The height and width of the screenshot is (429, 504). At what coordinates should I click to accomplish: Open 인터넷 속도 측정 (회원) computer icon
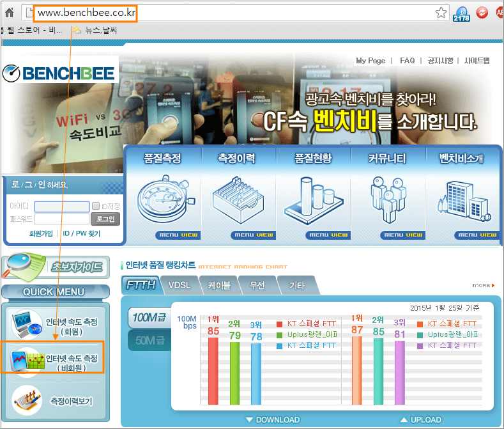click(x=27, y=324)
